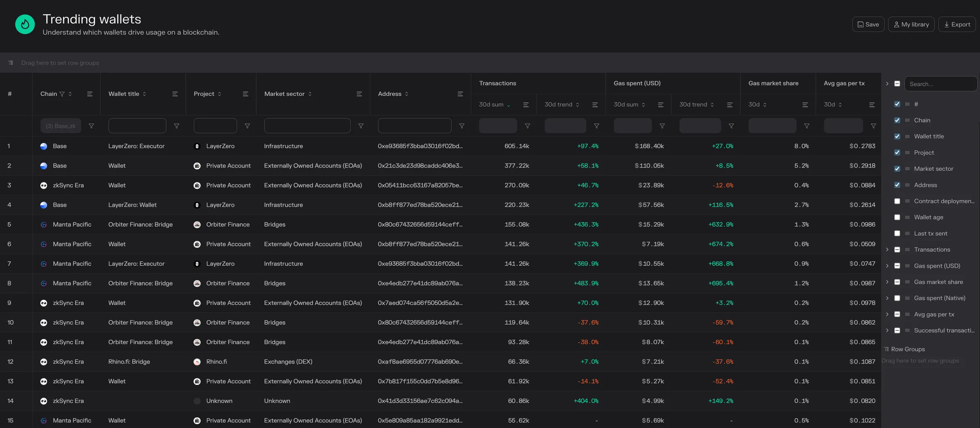Sort by Gas spent 30d trend header

click(x=696, y=105)
